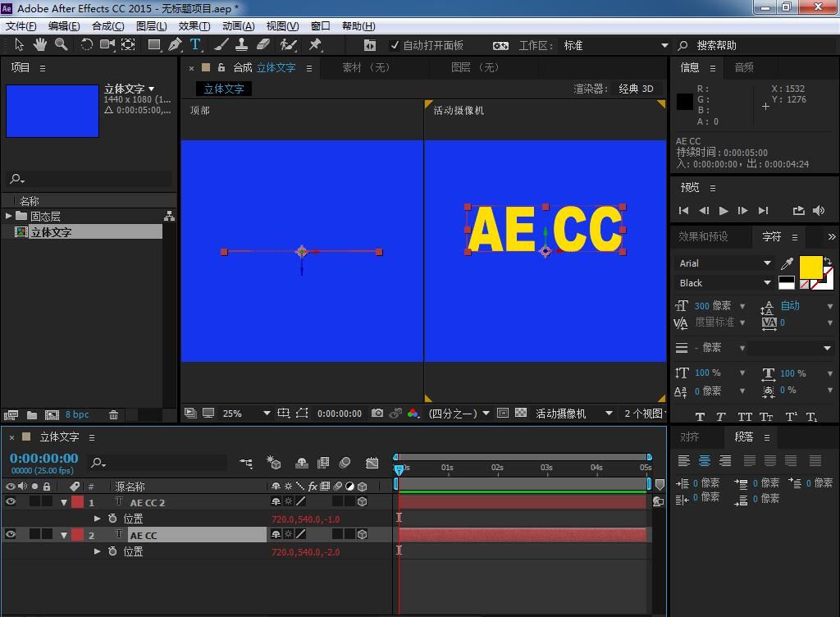Open the 合成(C) menu
The height and width of the screenshot is (617, 840).
(107, 26)
